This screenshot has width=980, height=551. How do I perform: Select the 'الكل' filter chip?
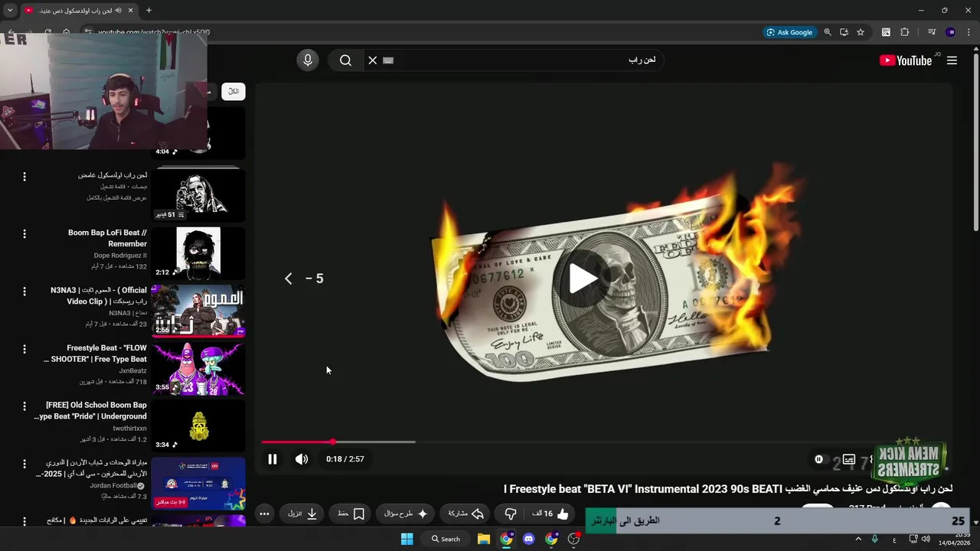234,91
